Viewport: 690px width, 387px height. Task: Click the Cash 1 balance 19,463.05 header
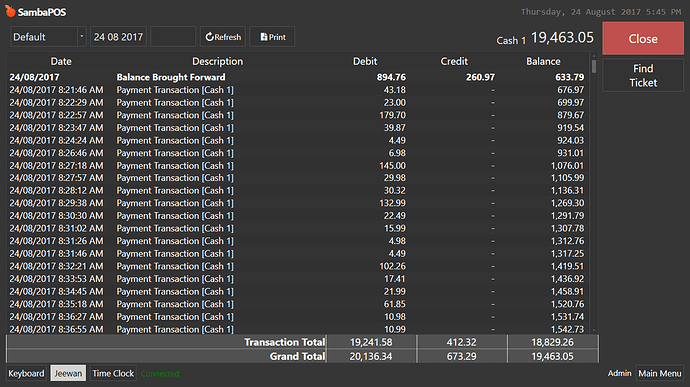coord(545,38)
